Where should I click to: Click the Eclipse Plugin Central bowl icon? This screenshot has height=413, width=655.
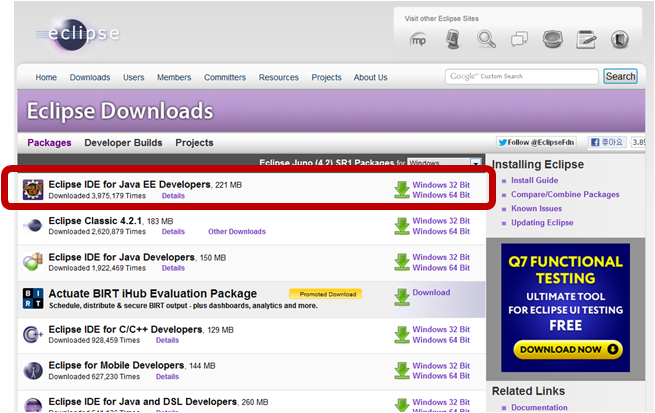[553, 39]
